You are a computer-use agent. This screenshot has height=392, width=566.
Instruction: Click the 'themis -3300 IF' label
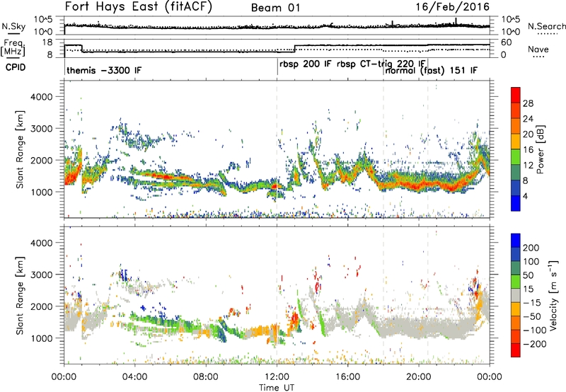click(x=104, y=70)
